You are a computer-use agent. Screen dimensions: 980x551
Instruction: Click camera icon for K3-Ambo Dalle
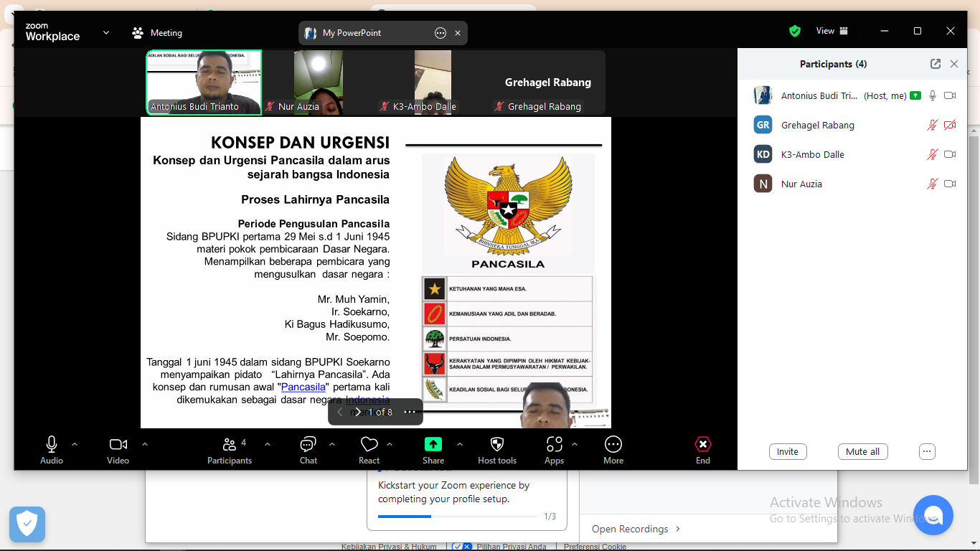(x=950, y=154)
